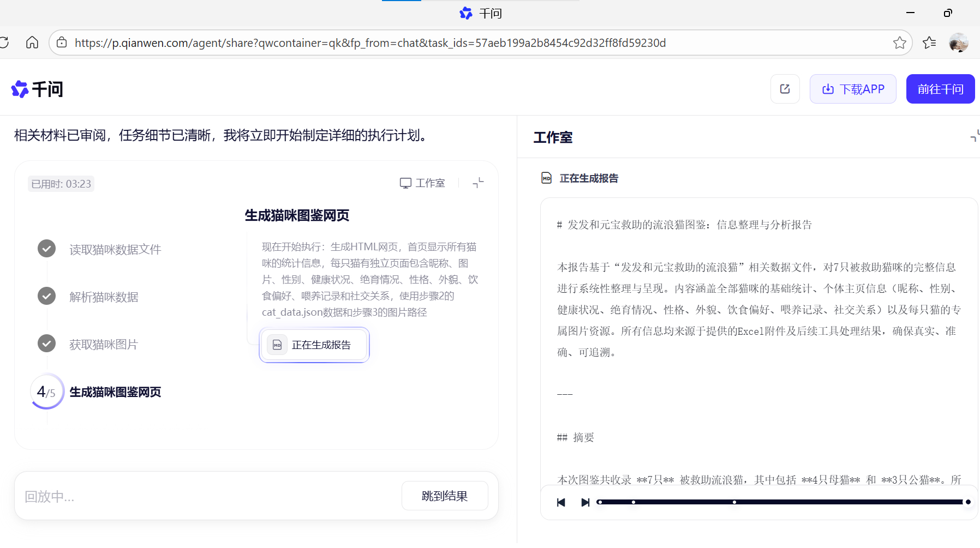Click the 下载APP button

pyautogui.click(x=853, y=89)
